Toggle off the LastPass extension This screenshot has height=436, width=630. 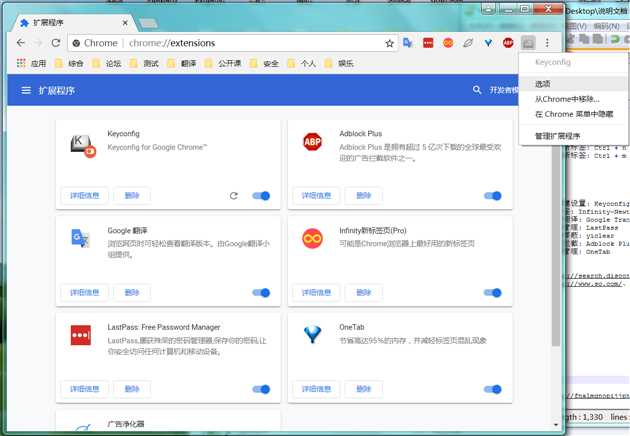click(x=261, y=389)
